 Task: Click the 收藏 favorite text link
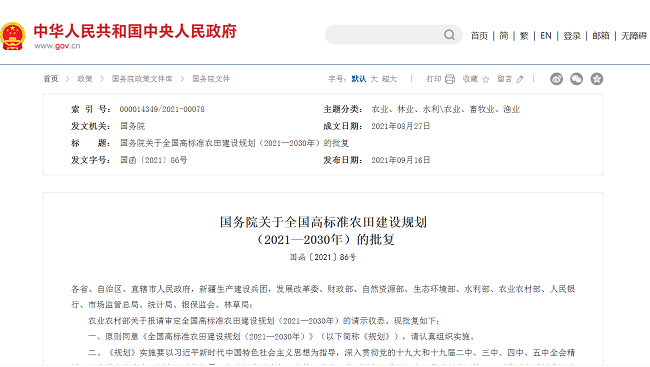coord(470,79)
